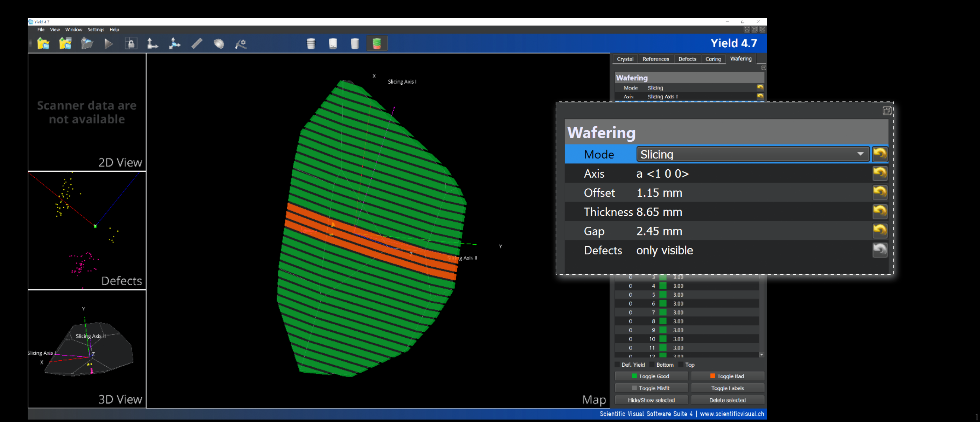Open the Settings menu
The image size is (980, 422).
(x=96, y=29)
